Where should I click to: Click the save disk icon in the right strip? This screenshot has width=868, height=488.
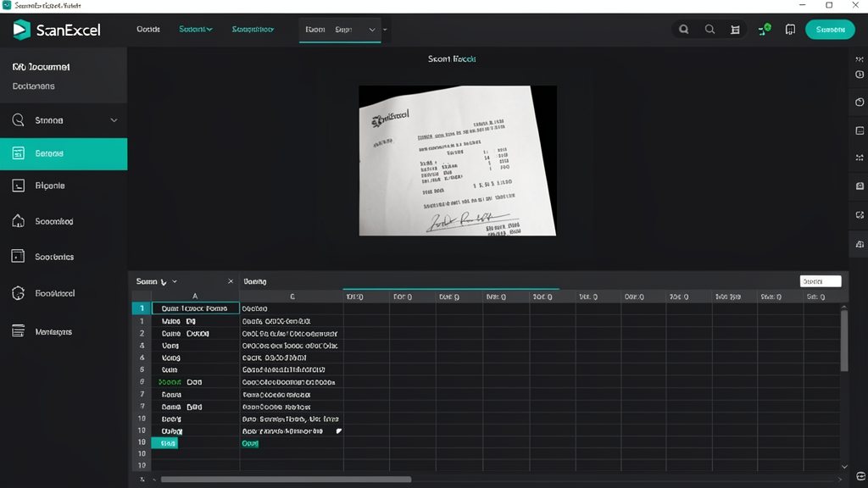point(860,186)
